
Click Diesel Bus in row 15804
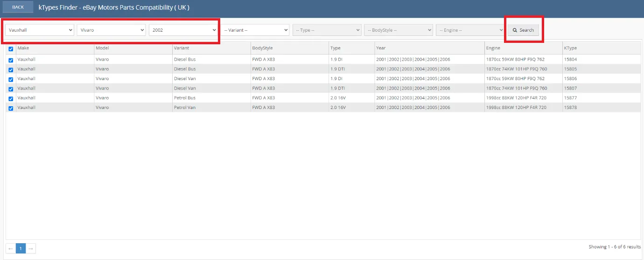(x=185, y=60)
